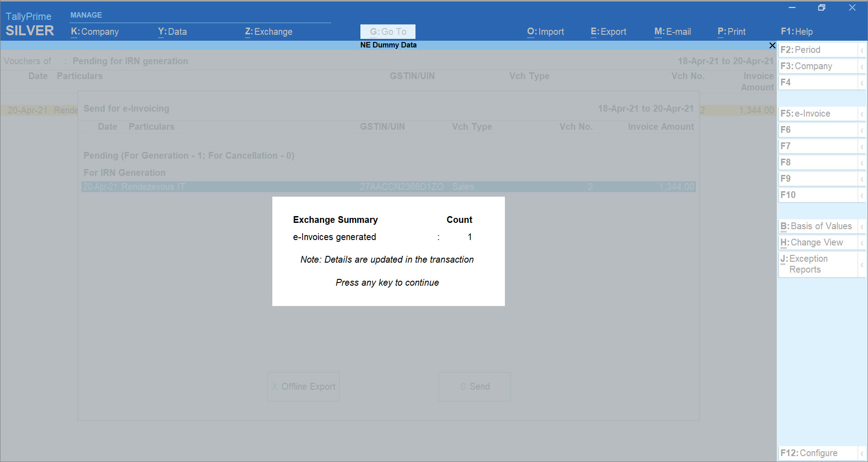Open the P: Print menu

732,32
